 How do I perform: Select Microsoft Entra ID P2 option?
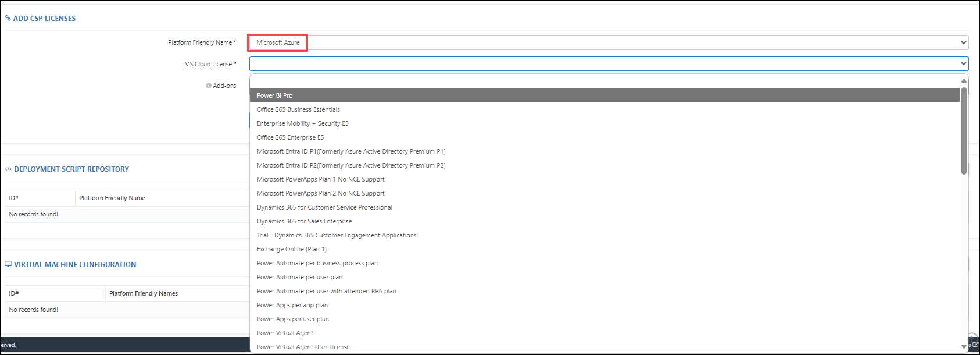point(605,165)
